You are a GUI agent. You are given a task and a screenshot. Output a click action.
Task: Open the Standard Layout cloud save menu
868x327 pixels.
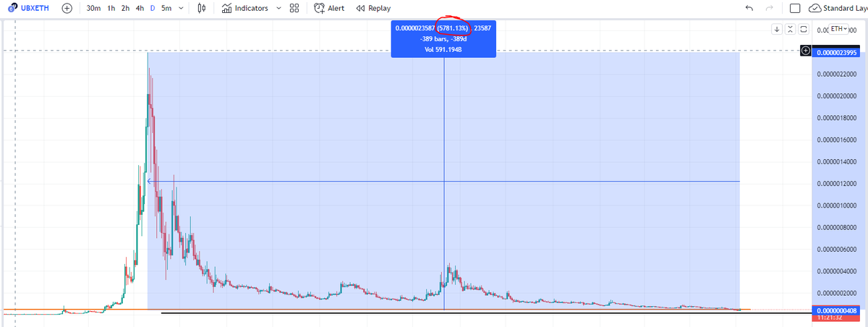coord(838,8)
